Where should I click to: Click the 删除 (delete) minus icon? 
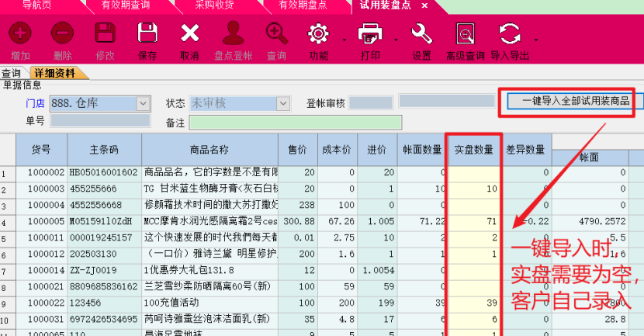point(62,33)
